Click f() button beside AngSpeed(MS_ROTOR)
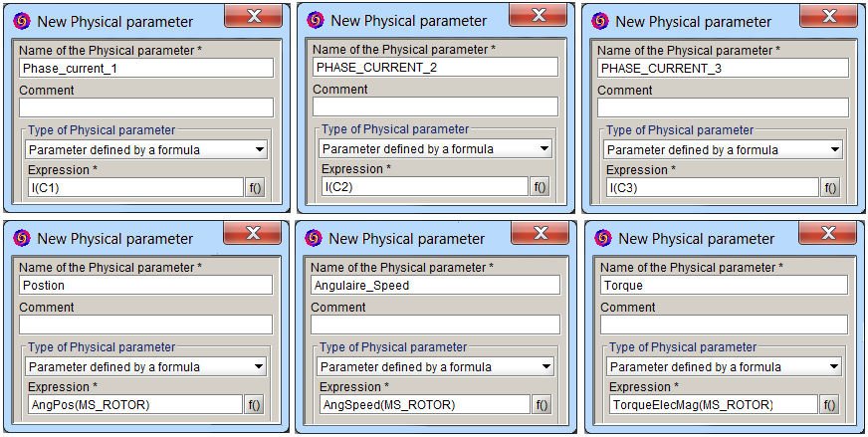This screenshot has width=868, height=437. point(542,404)
